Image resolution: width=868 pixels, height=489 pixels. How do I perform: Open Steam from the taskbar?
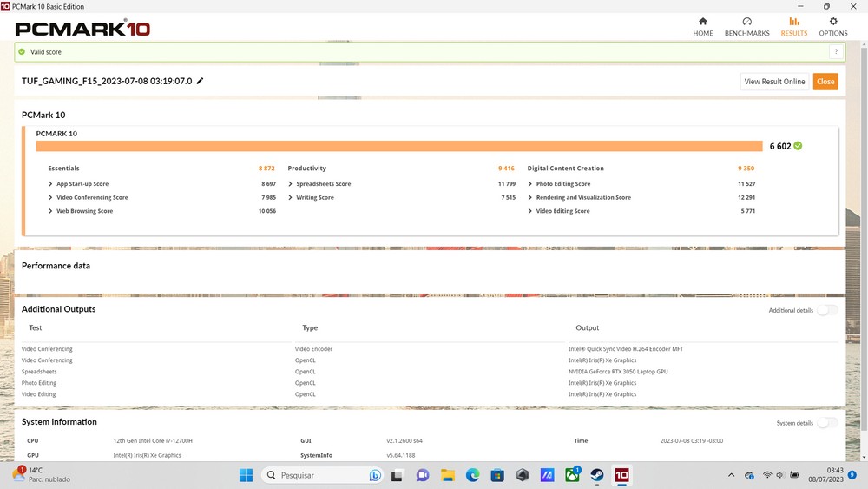(597, 475)
